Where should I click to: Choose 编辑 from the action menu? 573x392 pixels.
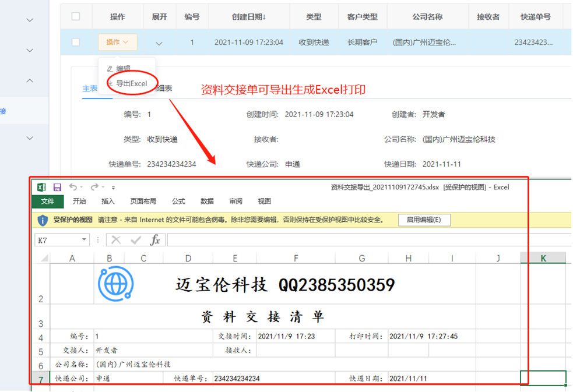coord(123,68)
